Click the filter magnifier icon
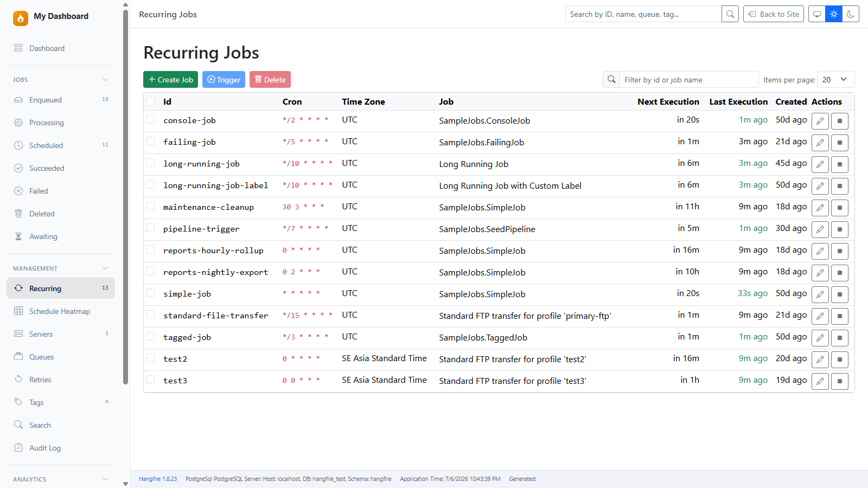This screenshot has width=868, height=488. coord(611,79)
